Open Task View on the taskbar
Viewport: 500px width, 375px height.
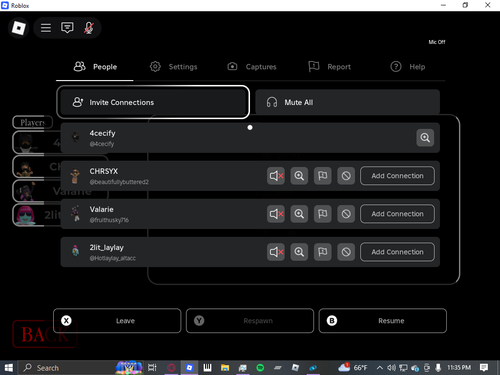pyautogui.click(x=152, y=368)
